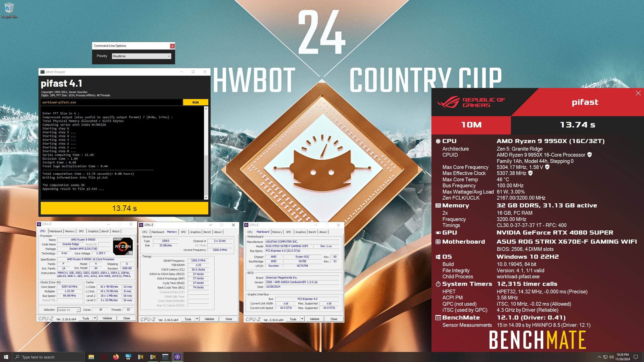644x362 pixels.
Task: Click the blue bar-chart taskbar icon
Action: [x=128, y=357]
